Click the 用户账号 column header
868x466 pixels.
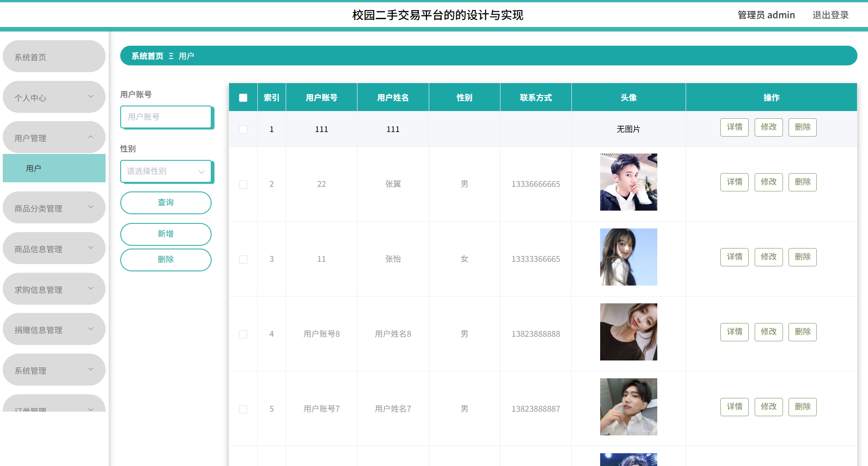pyautogui.click(x=322, y=98)
